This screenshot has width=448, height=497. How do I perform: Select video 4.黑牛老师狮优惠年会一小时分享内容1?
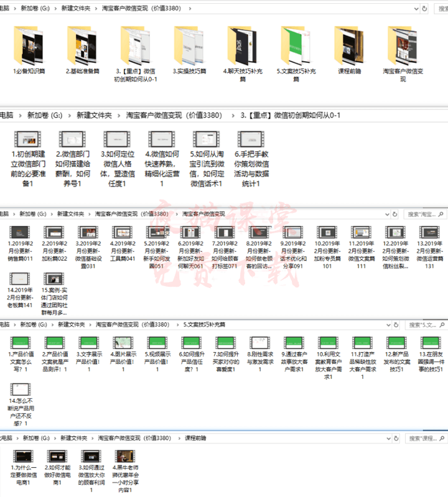(125, 471)
